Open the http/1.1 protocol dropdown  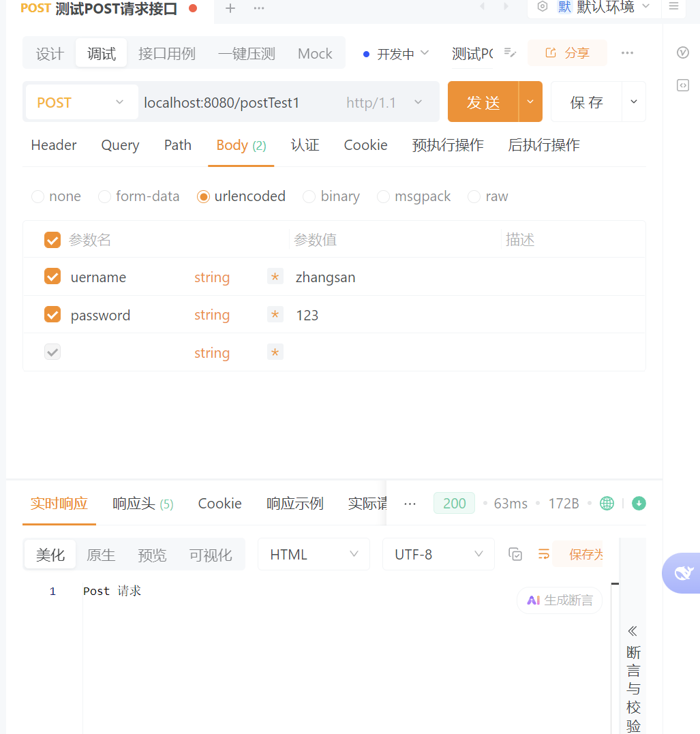[x=384, y=102]
